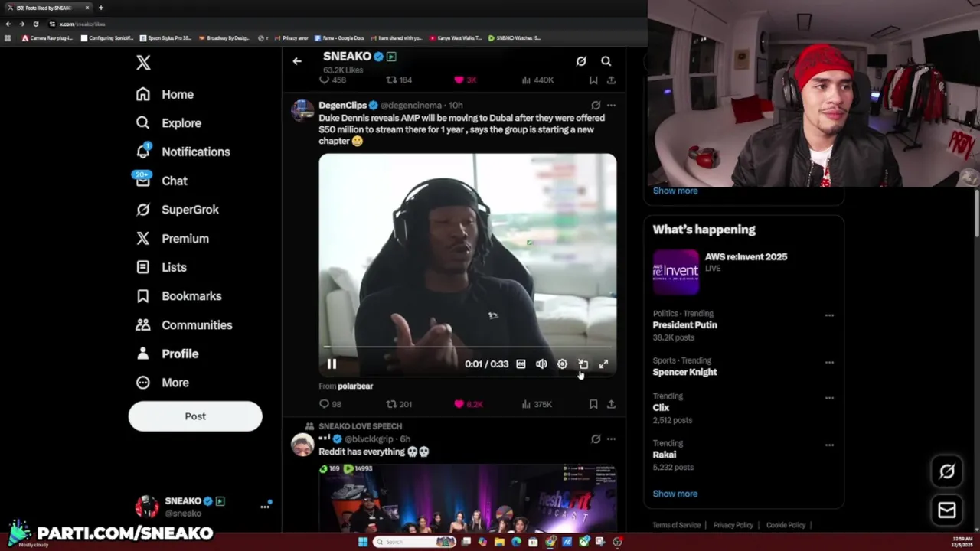Expand Show more under What's happening

675,494
